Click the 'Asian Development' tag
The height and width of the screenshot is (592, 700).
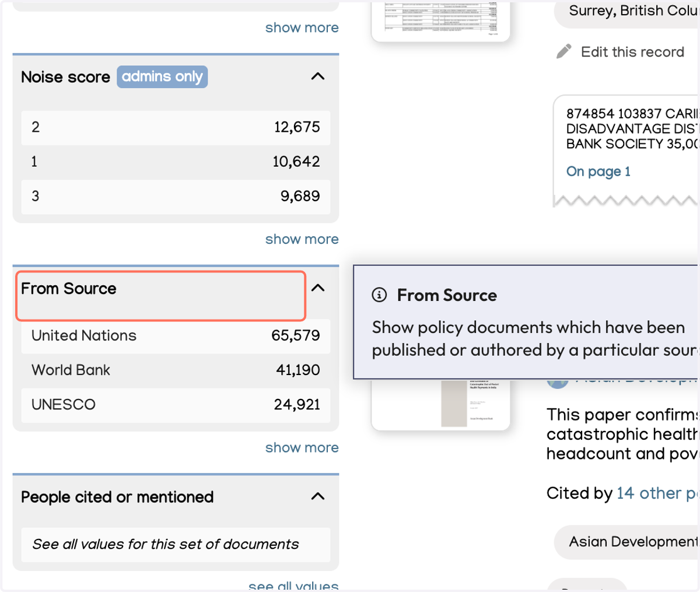tap(626, 542)
